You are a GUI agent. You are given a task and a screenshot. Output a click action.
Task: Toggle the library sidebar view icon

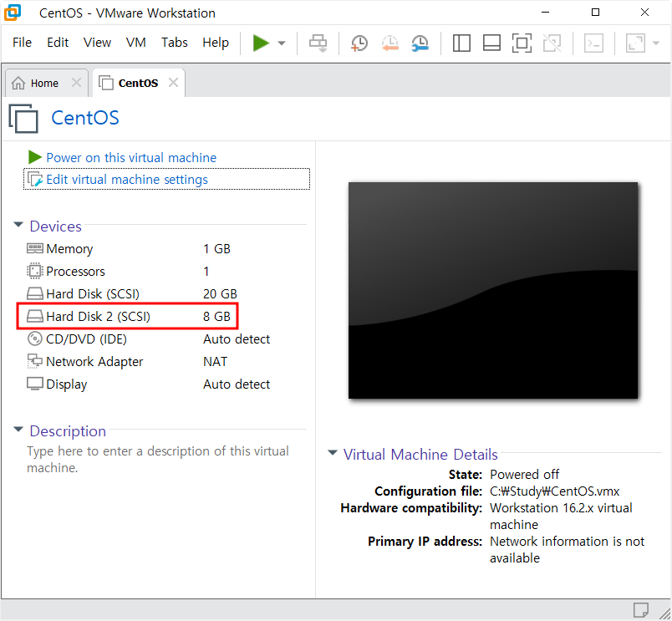461,43
